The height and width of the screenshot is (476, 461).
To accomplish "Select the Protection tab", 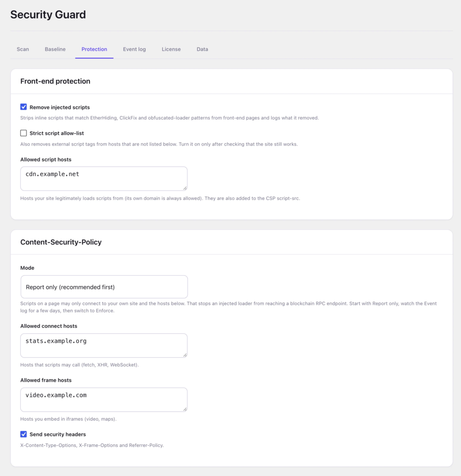I will coord(94,49).
